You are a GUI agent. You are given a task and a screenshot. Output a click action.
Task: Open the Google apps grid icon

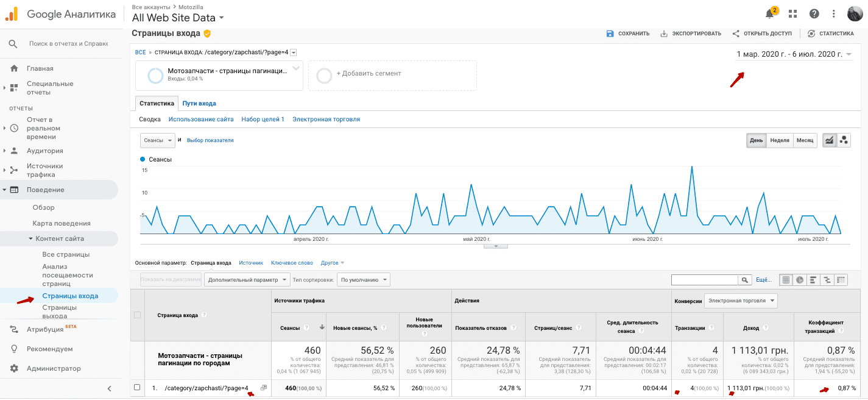[792, 13]
